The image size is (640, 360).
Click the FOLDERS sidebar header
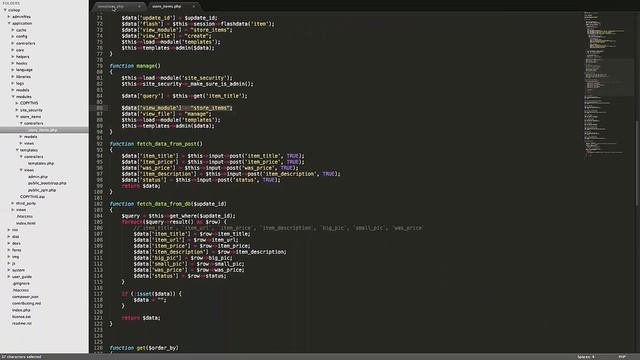point(11,3)
